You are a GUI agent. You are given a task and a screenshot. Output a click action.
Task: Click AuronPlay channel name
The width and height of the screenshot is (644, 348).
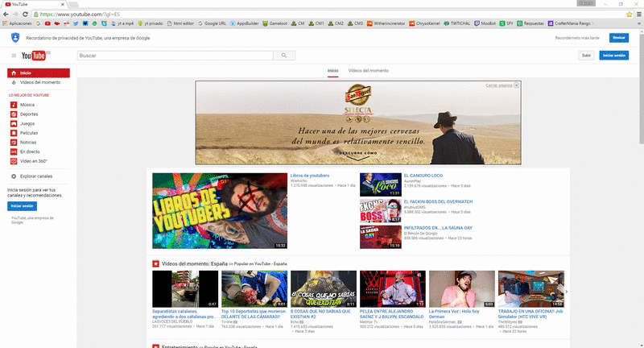point(412,180)
